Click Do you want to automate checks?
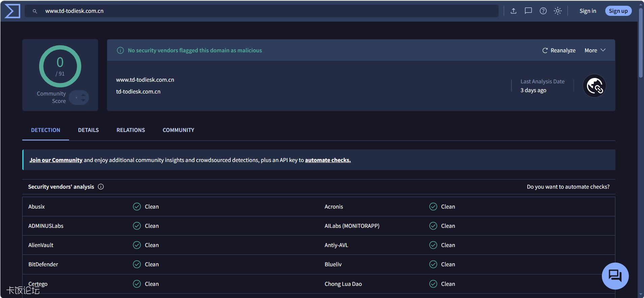Screen dimensions: 644x298 [568, 187]
